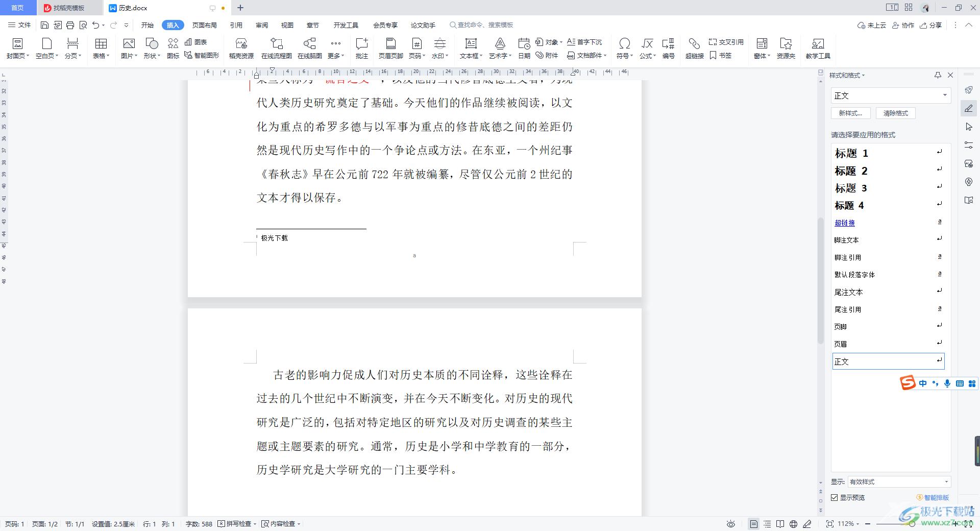
Task: Insert a 超链接 hyperlink
Action: pos(695,49)
